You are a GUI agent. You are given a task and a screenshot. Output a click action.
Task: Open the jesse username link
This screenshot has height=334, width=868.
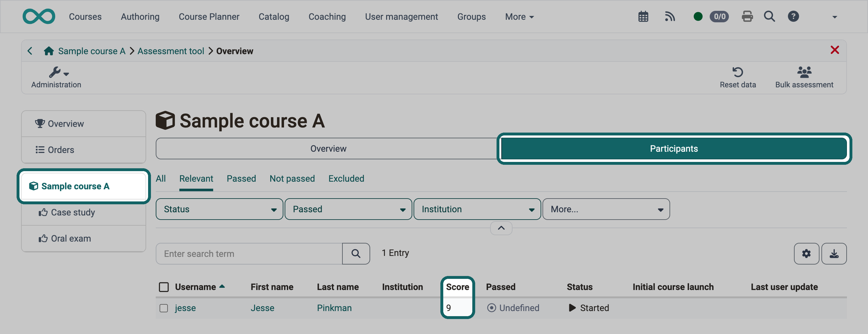[185, 308]
